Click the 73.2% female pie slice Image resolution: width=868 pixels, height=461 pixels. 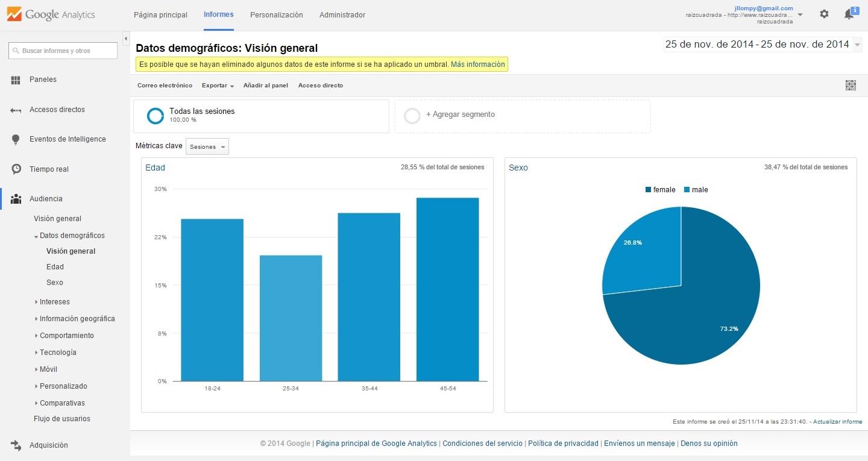[x=705, y=313]
